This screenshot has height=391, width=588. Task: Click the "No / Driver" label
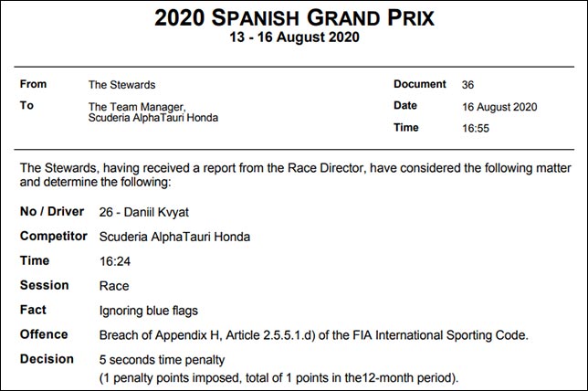pos(52,212)
